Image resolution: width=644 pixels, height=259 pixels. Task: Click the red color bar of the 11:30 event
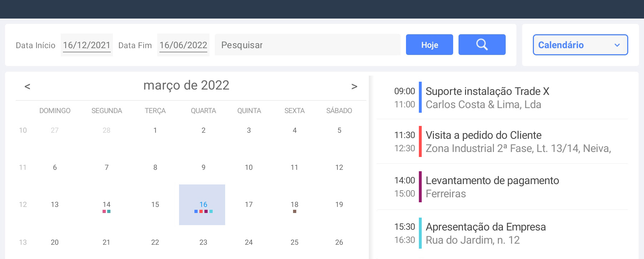(x=420, y=142)
